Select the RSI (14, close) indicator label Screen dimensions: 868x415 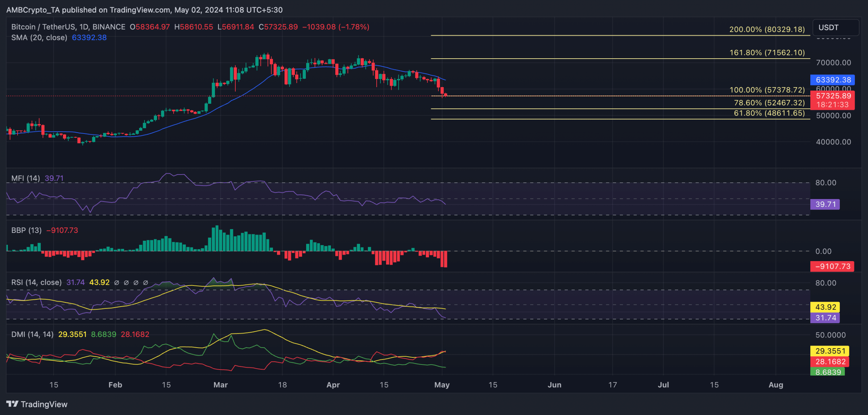(x=36, y=282)
